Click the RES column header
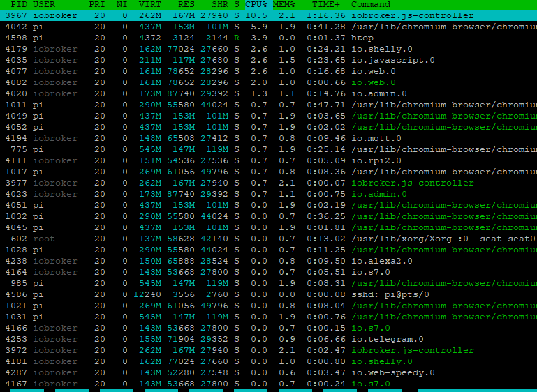This screenshot has width=537, height=392. (x=186, y=4)
